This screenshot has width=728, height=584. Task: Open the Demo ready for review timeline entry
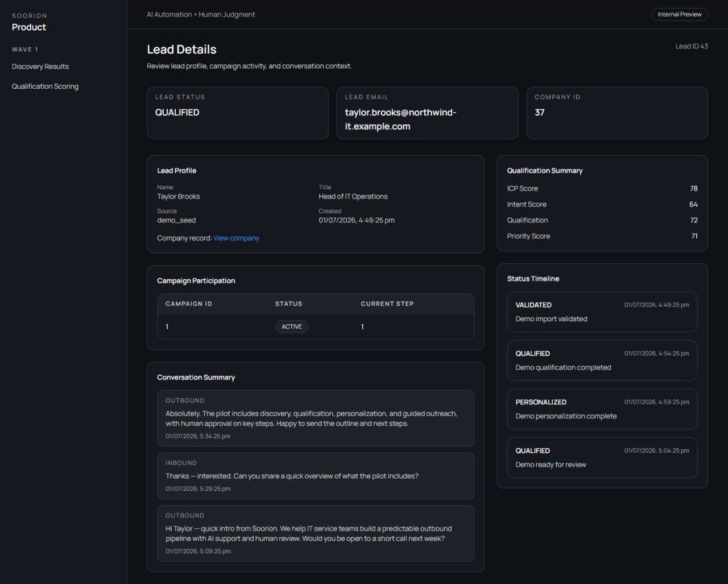602,458
